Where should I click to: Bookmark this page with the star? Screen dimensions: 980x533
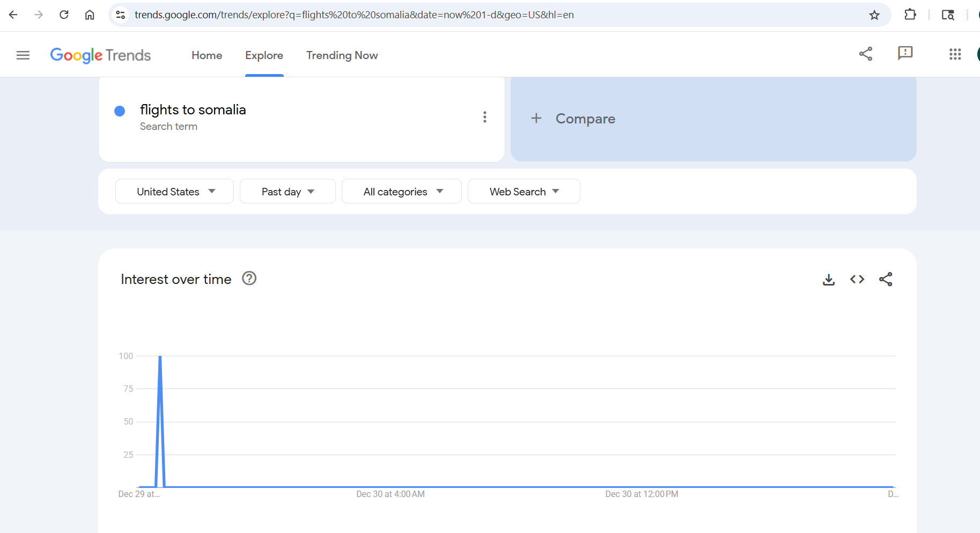(874, 15)
